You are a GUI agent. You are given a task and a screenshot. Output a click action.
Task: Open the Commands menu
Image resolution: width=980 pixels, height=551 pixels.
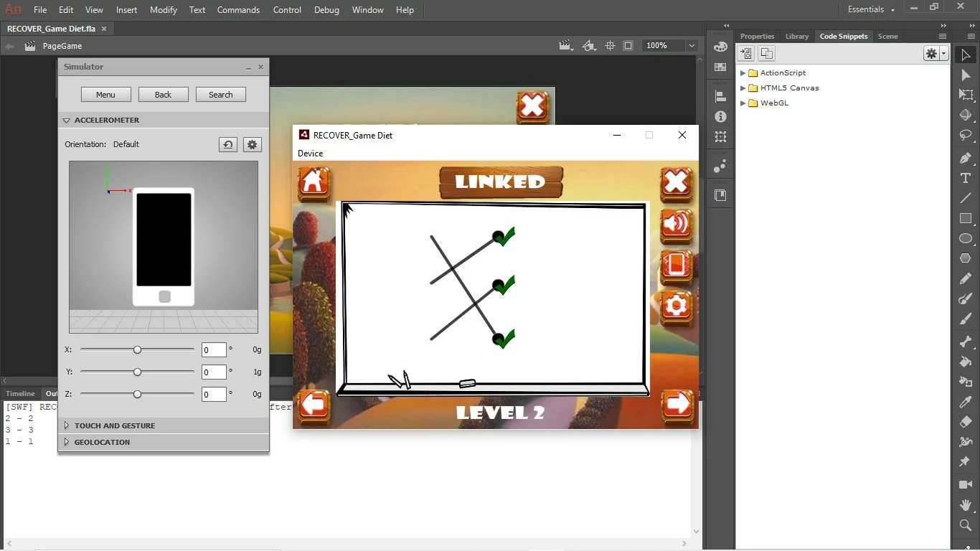pyautogui.click(x=238, y=10)
